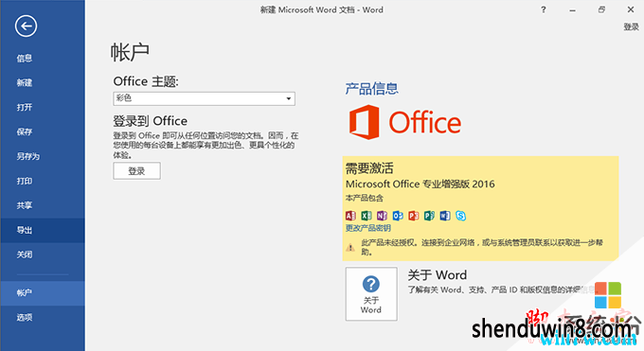The width and height of the screenshot is (644, 351).
Task: Open the Office 主题 dropdown
Action: click(205, 98)
